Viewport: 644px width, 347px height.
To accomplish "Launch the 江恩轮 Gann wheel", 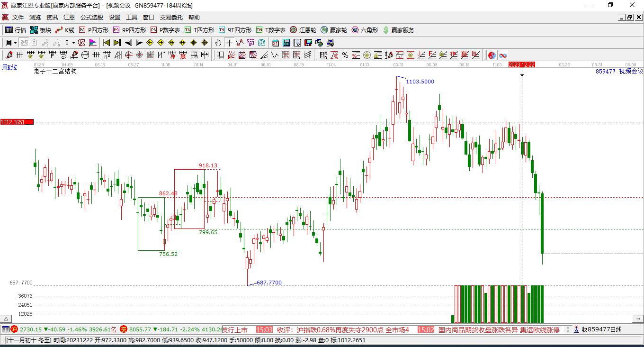I will click(303, 30).
